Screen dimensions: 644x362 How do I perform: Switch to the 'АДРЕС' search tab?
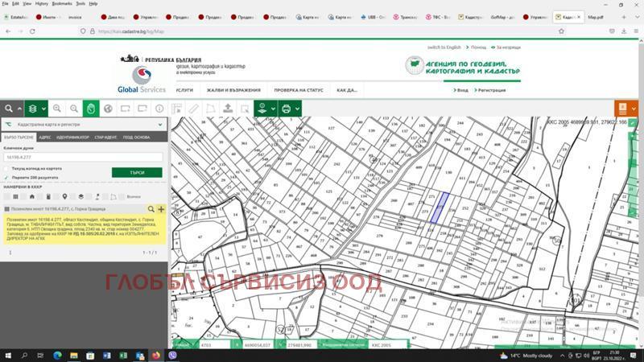pos(44,138)
